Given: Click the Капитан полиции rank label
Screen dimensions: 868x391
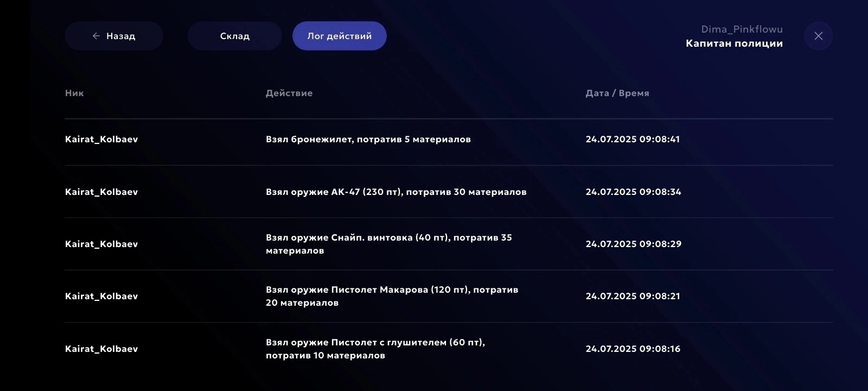Looking at the screenshot, I should click(x=734, y=43).
